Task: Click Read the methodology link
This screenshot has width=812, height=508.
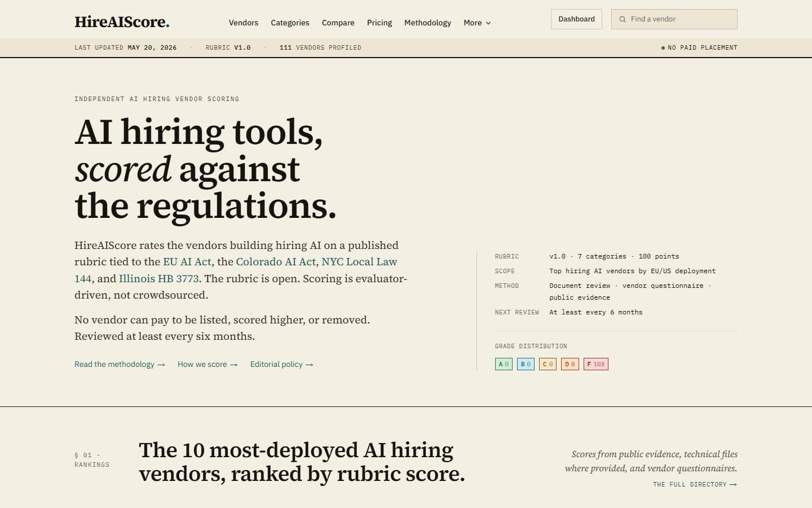Action: tap(120, 364)
